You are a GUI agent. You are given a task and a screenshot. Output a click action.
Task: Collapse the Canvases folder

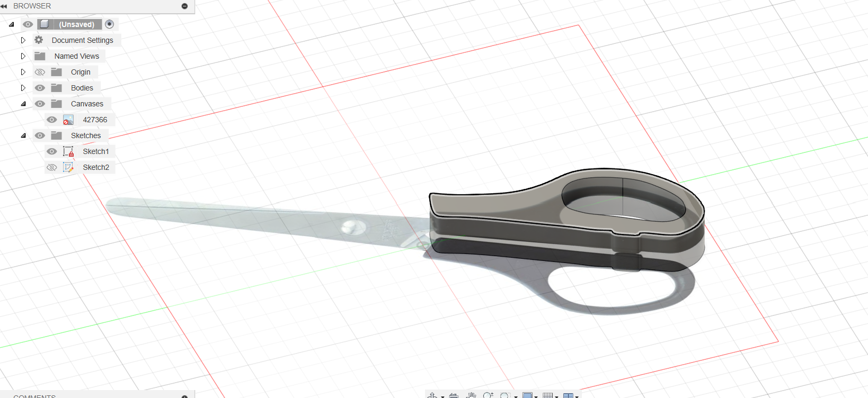click(x=23, y=104)
